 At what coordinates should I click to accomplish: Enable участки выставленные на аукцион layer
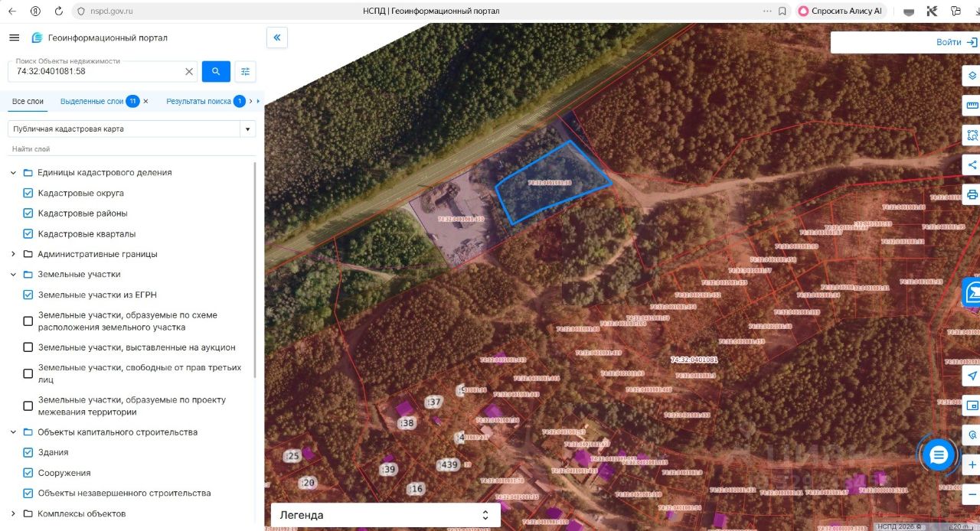point(28,347)
